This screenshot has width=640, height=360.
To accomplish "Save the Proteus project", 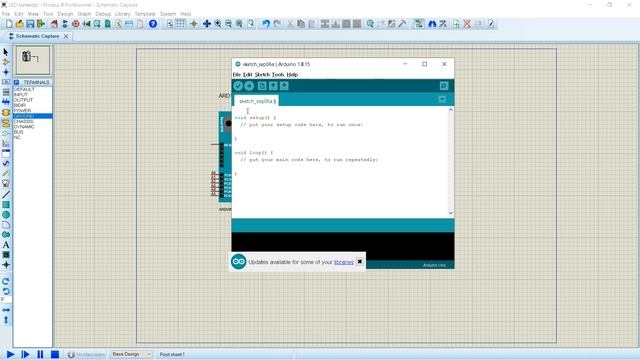I will [x=30, y=24].
